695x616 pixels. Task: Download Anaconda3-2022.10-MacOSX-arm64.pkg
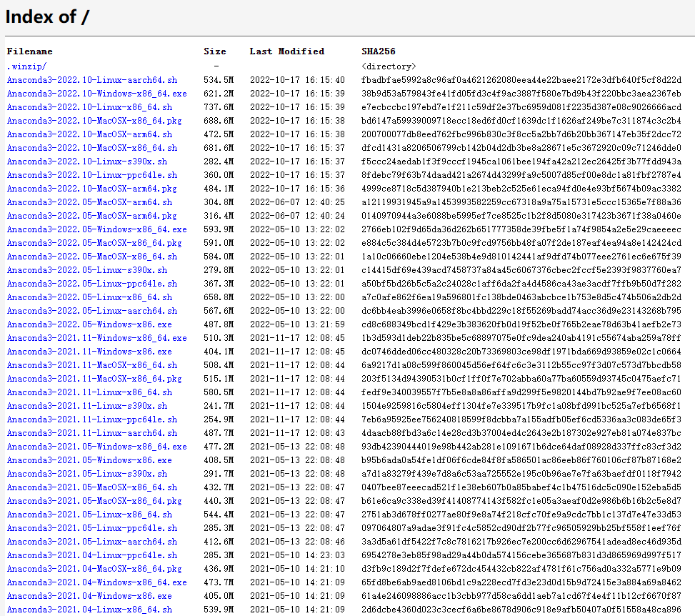click(91, 189)
